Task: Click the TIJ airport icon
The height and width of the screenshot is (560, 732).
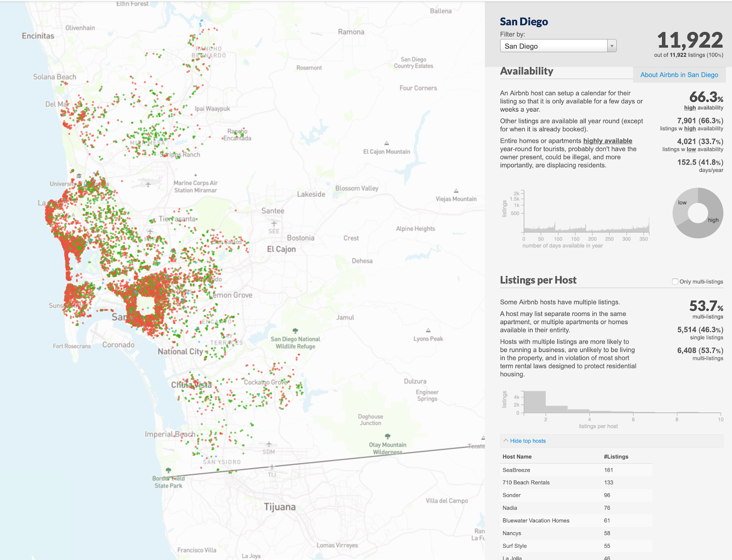Action: 272,467
